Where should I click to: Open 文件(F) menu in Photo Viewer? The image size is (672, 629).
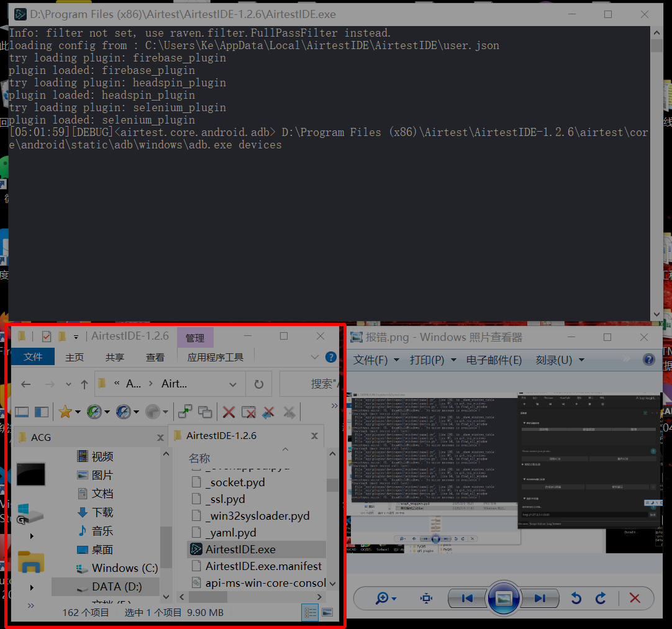(x=376, y=360)
